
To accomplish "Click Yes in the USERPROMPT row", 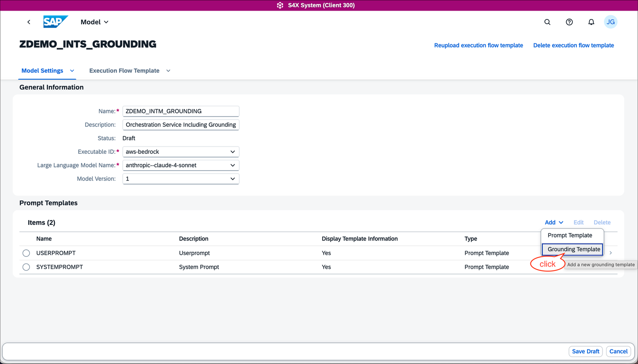I will coord(327,253).
